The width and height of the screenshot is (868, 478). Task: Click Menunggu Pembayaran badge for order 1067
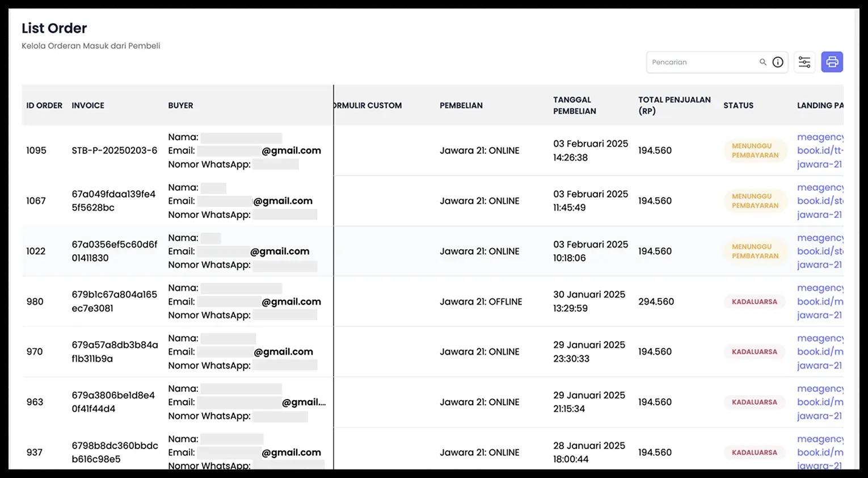[755, 201]
